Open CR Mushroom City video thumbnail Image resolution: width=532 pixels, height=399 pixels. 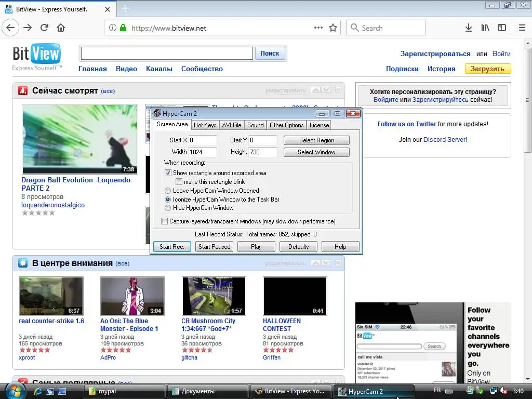214,296
